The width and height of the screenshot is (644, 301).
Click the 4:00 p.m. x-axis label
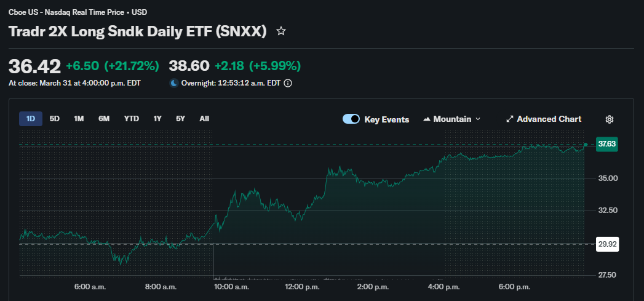click(x=443, y=287)
